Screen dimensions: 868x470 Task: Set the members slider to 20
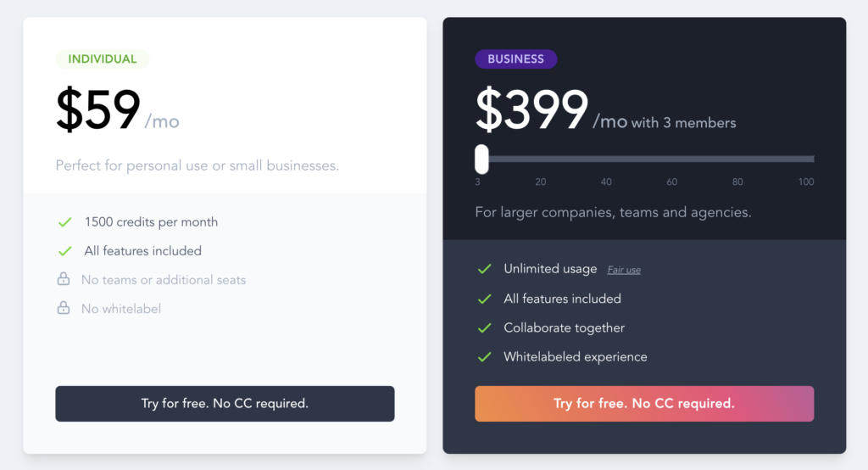point(540,159)
